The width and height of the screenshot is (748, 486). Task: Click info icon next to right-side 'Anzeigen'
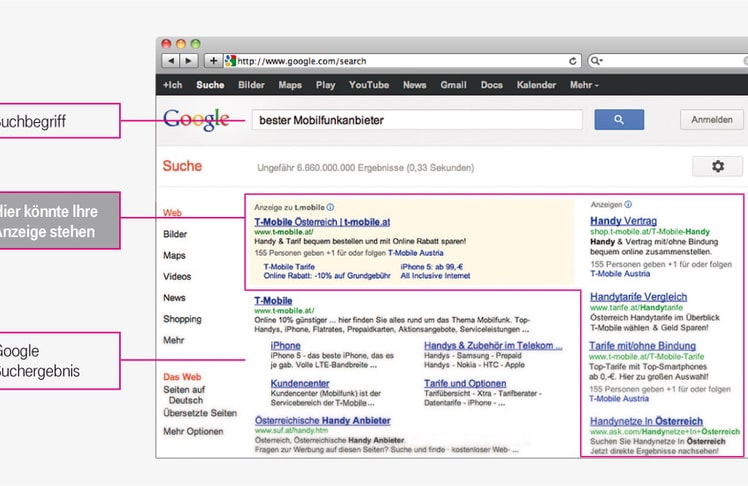[x=628, y=204]
